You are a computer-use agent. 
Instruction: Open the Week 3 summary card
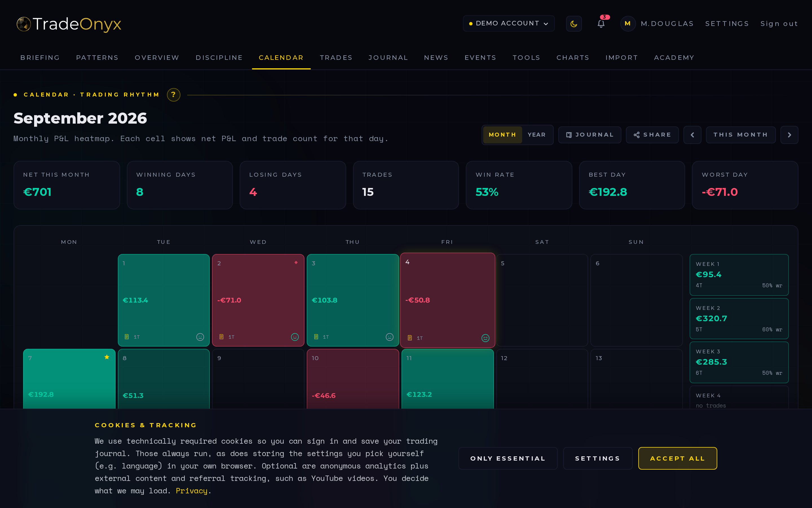pos(739,362)
